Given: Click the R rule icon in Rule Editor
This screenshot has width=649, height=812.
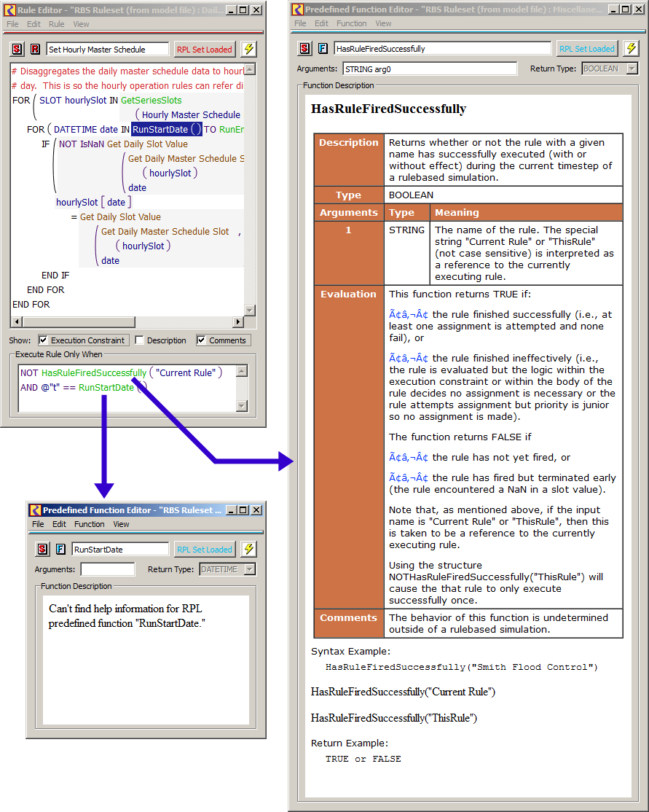Looking at the screenshot, I should click(35, 49).
